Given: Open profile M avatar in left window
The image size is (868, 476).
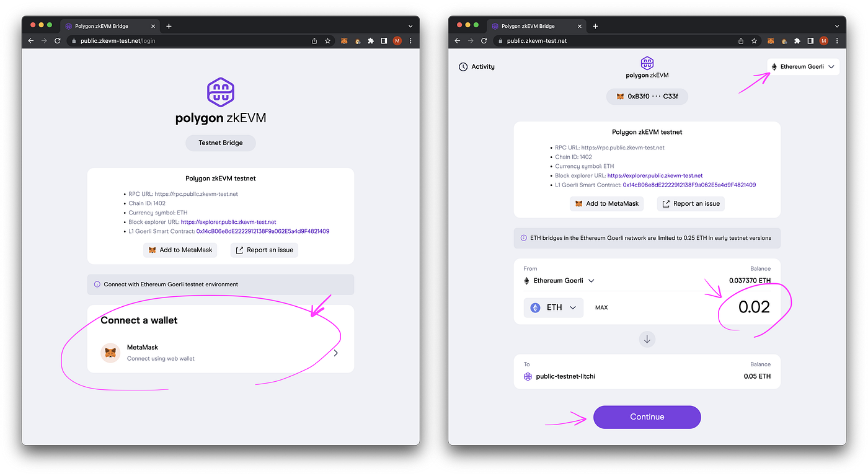Looking at the screenshot, I should click(397, 41).
